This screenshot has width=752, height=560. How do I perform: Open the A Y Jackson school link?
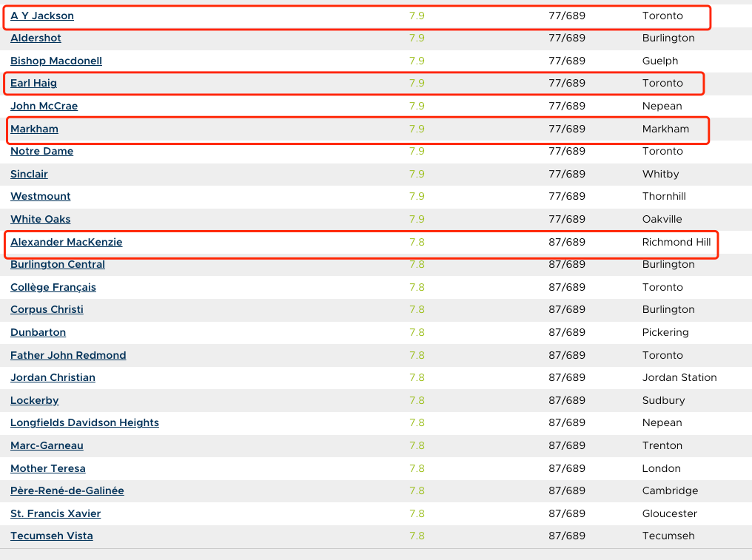coord(42,16)
